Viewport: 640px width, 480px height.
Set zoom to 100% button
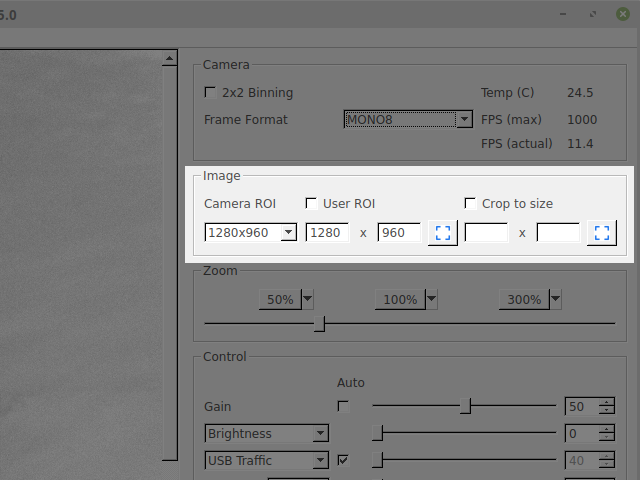[400, 300]
